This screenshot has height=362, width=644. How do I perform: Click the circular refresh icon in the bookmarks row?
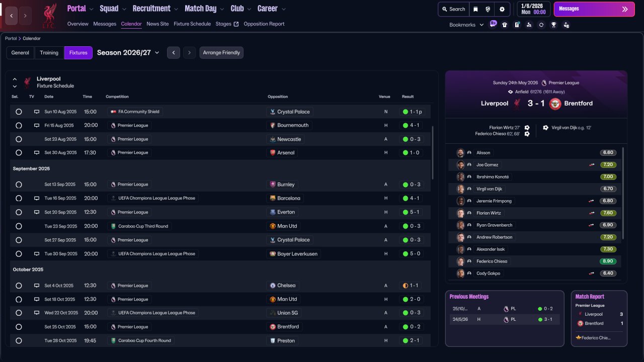[x=541, y=25]
